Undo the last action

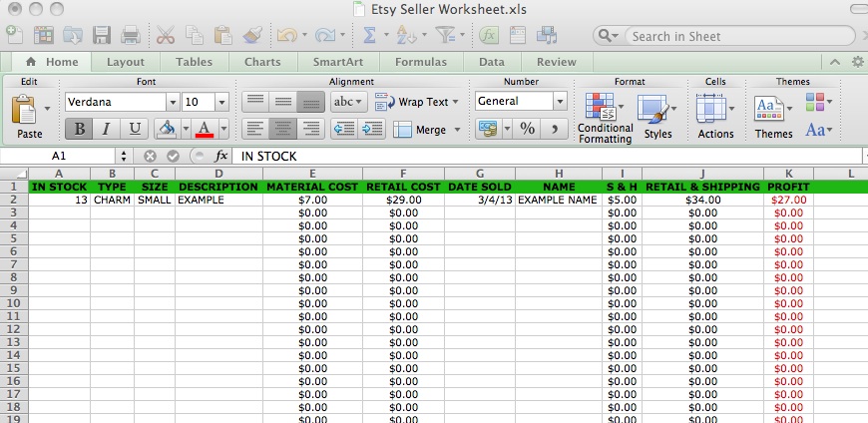pos(287,36)
